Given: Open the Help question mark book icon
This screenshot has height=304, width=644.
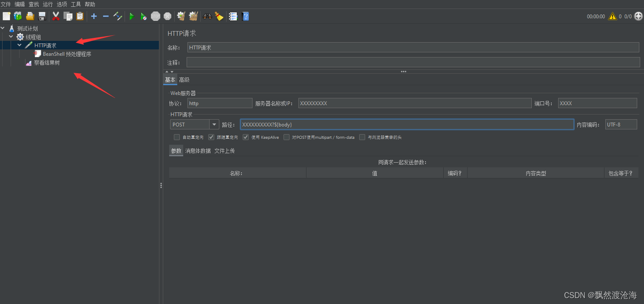Looking at the screenshot, I should [x=245, y=16].
